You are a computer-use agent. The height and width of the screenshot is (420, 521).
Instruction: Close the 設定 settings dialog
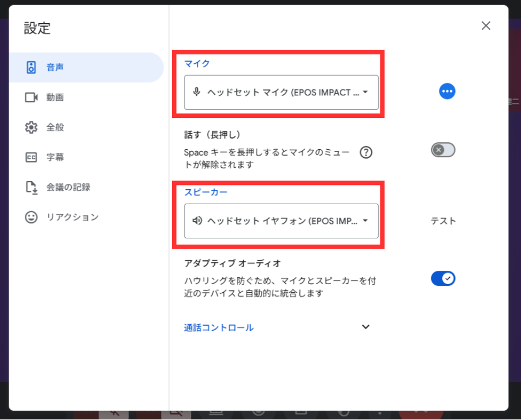(x=486, y=25)
